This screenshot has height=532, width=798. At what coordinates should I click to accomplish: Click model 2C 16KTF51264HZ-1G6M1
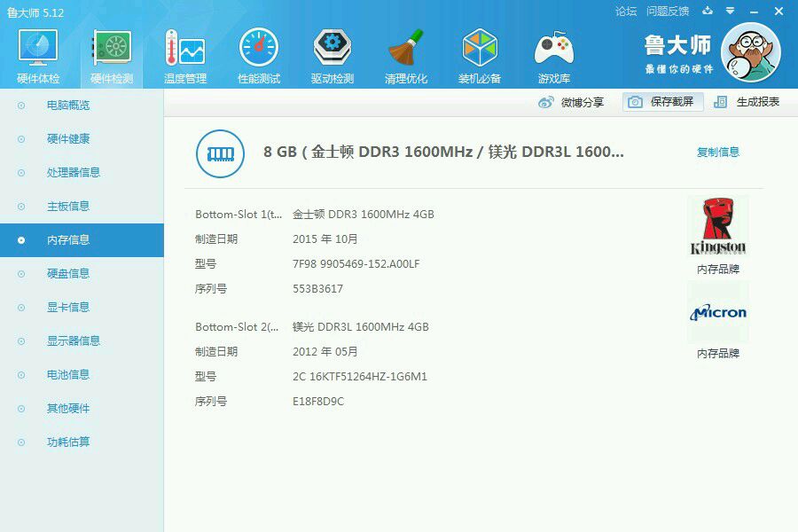click(x=360, y=376)
